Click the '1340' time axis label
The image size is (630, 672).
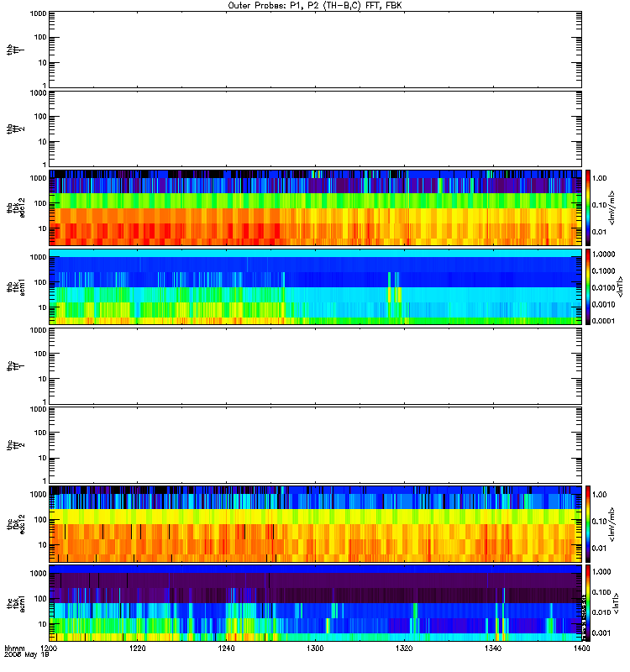[x=493, y=648]
